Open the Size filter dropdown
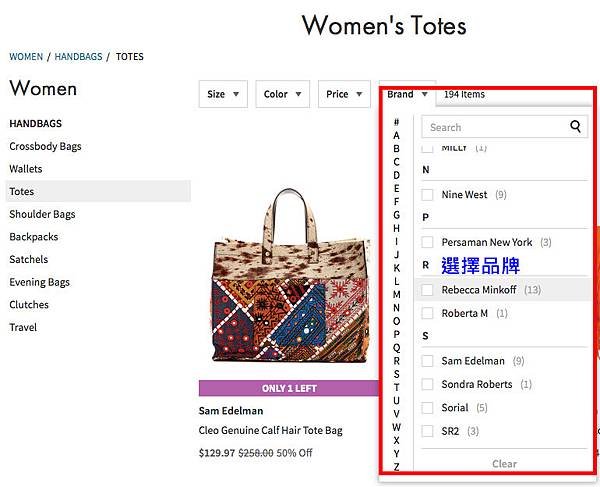 click(223, 94)
